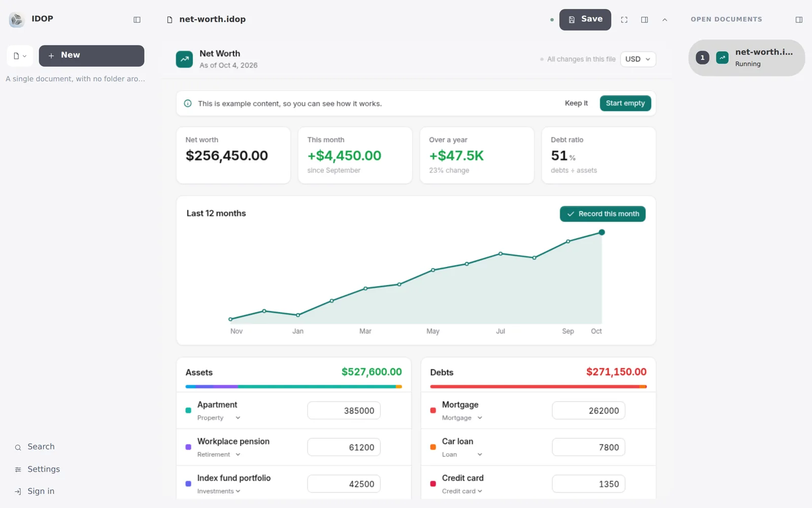Click the Workplace pension value field 61200
The width and height of the screenshot is (812, 508).
[x=344, y=448]
